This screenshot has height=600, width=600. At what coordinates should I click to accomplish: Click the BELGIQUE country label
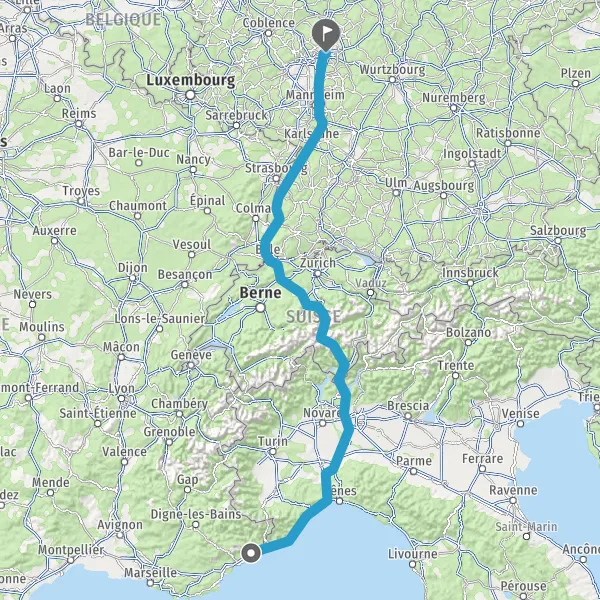pos(123,20)
